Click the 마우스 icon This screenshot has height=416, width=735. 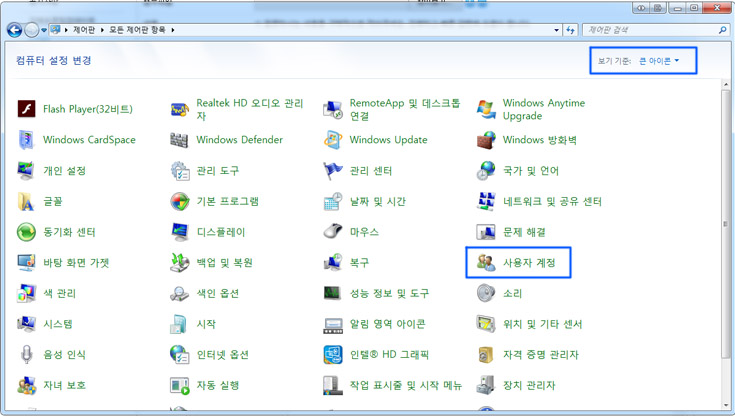(333, 232)
